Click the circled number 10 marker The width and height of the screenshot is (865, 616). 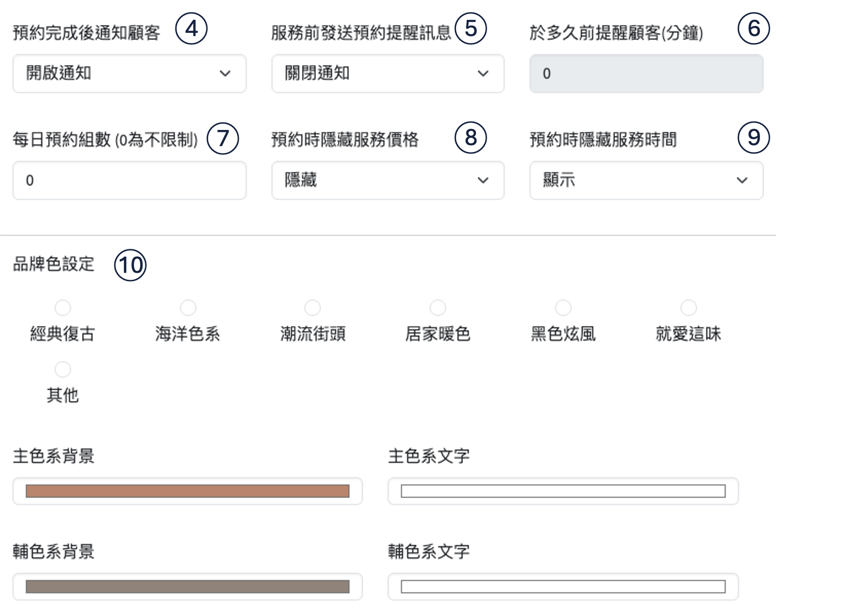point(130,265)
